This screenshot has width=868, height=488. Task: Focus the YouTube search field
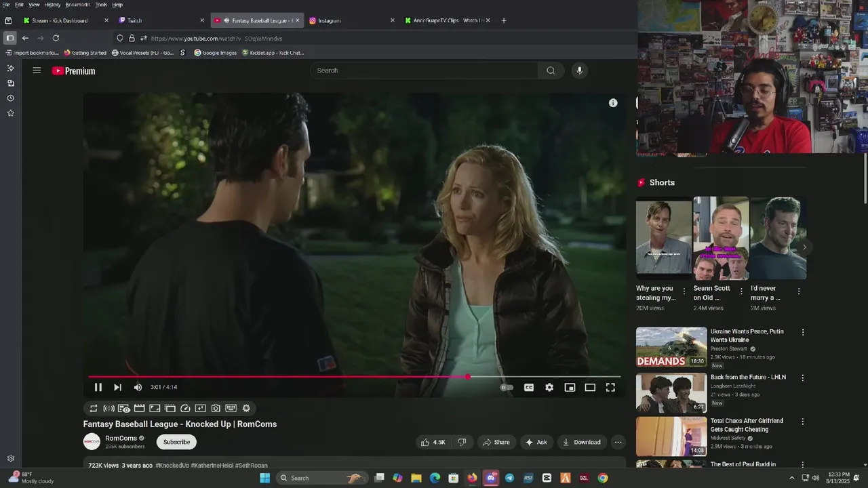click(x=424, y=70)
